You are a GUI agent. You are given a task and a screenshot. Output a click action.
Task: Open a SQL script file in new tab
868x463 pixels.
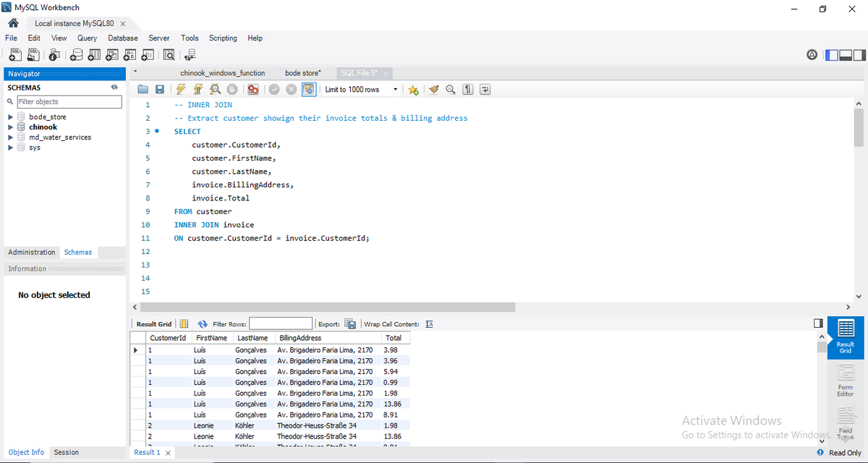33,54
